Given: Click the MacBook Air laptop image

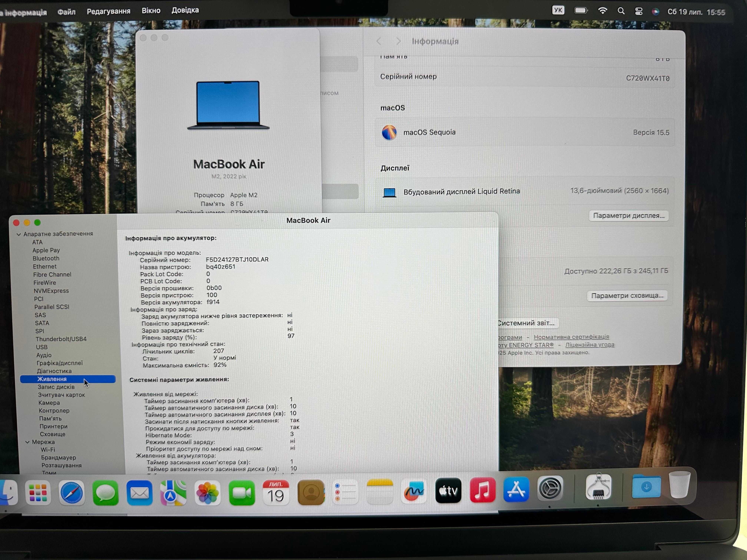Looking at the screenshot, I should click(228, 105).
